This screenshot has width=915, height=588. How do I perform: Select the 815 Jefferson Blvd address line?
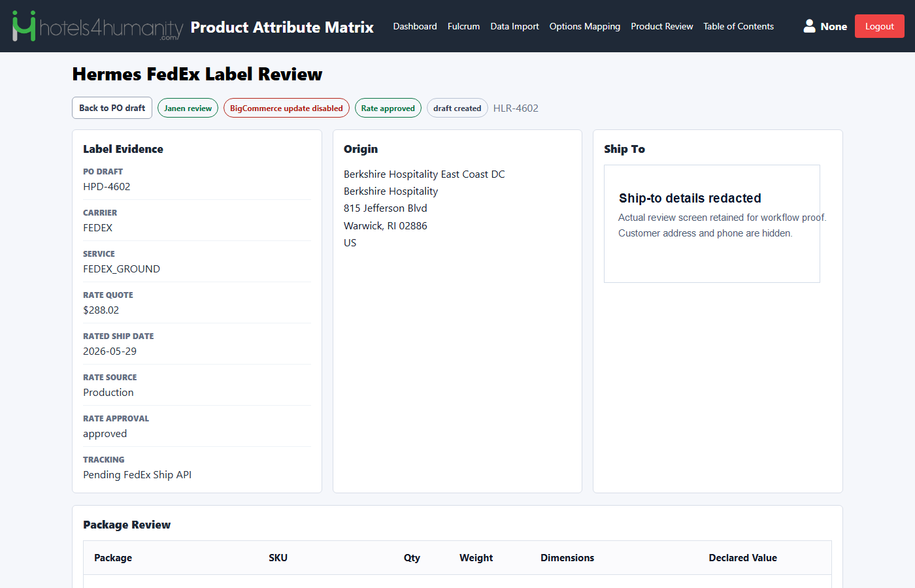pyautogui.click(x=386, y=208)
